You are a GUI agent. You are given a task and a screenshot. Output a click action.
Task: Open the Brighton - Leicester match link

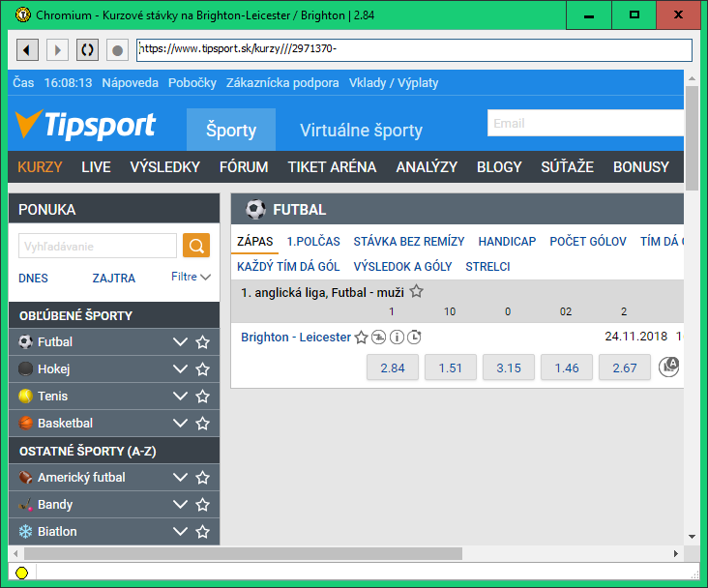tap(296, 337)
